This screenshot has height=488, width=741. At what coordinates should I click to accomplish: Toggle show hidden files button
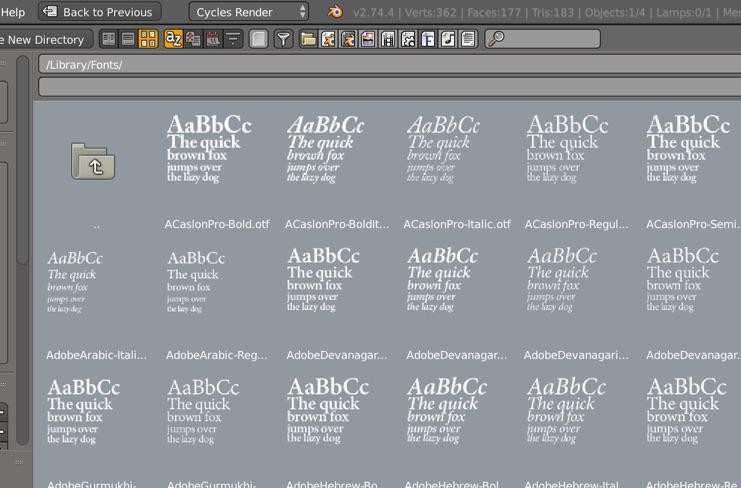(x=258, y=39)
